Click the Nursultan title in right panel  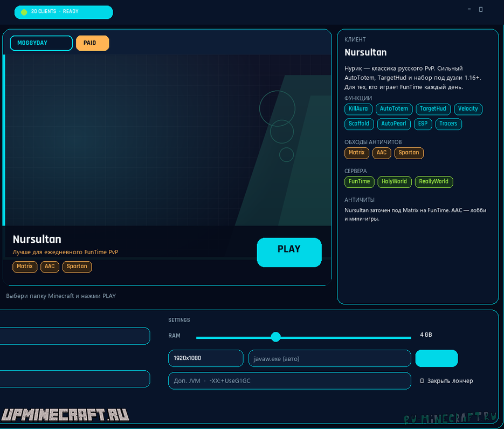(x=365, y=52)
